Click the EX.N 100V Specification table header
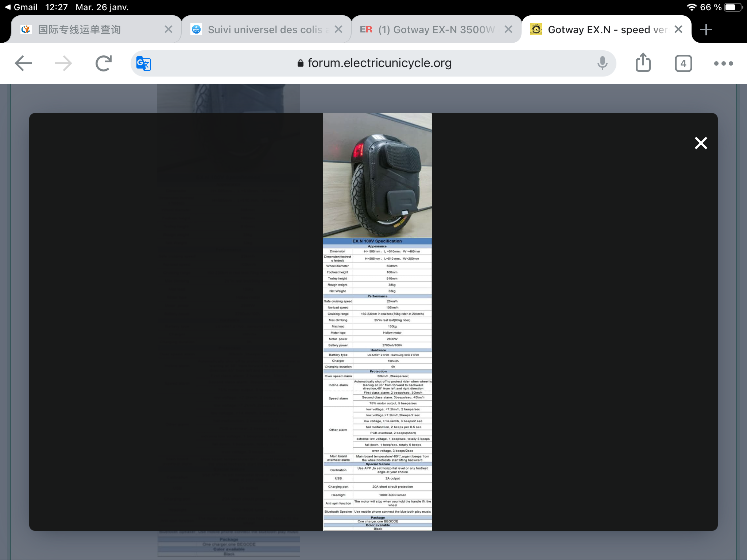 pyautogui.click(x=377, y=241)
